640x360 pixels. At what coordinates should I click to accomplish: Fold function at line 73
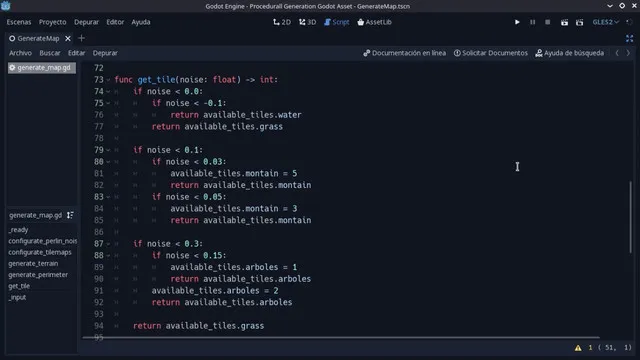[x=108, y=80]
